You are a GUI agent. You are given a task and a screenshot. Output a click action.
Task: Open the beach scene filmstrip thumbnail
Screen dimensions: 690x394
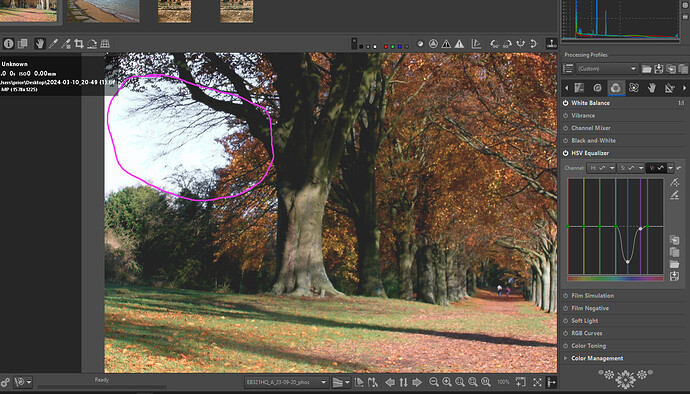click(x=103, y=11)
